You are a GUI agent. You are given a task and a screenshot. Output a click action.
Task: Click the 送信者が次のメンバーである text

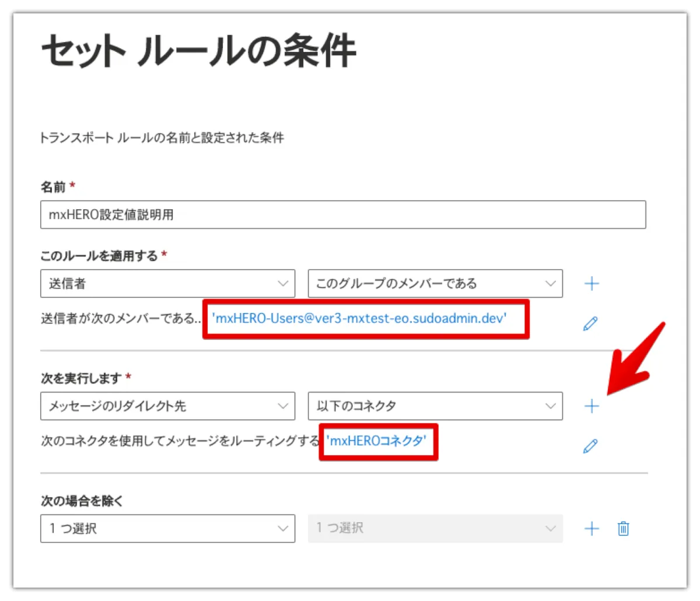click(x=121, y=319)
